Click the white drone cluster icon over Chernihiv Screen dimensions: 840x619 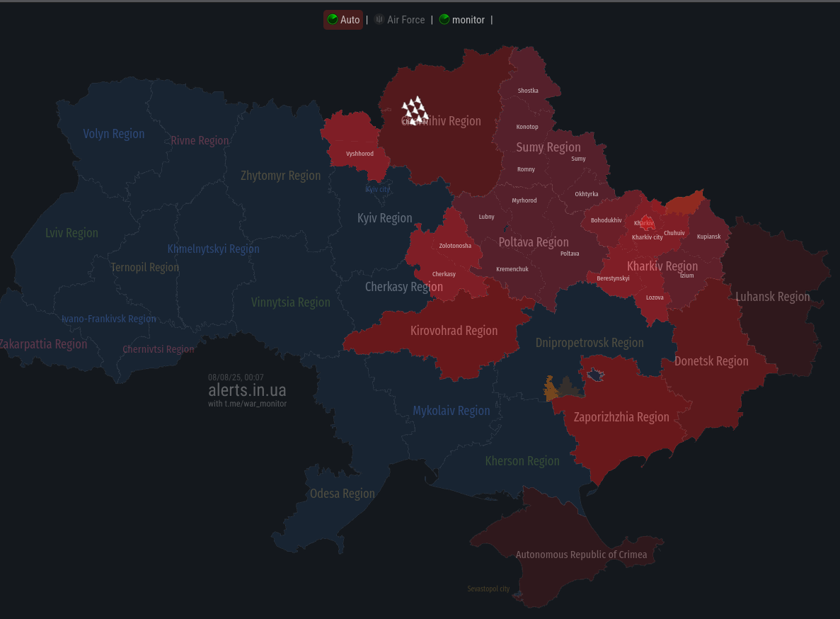[x=415, y=110]
